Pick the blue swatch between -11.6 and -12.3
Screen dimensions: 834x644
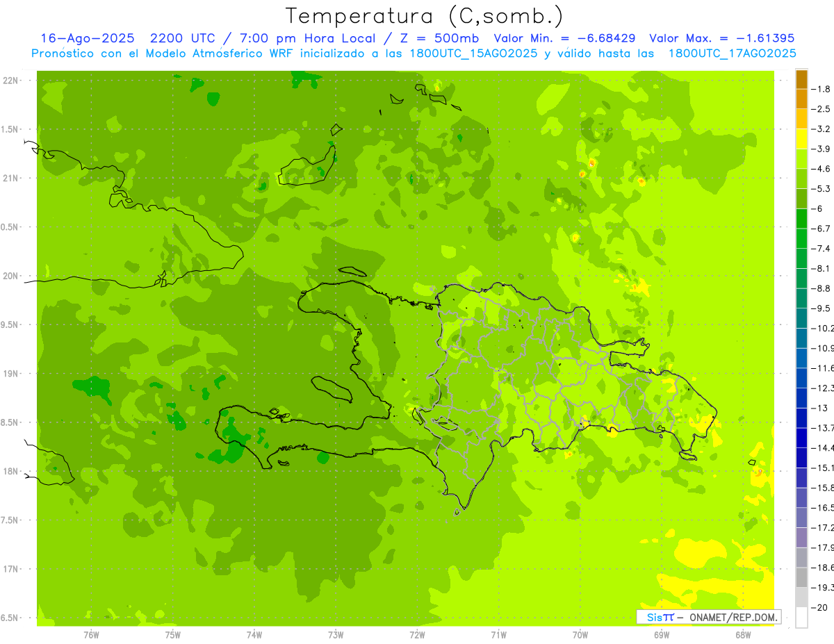[x=801, y=378]
